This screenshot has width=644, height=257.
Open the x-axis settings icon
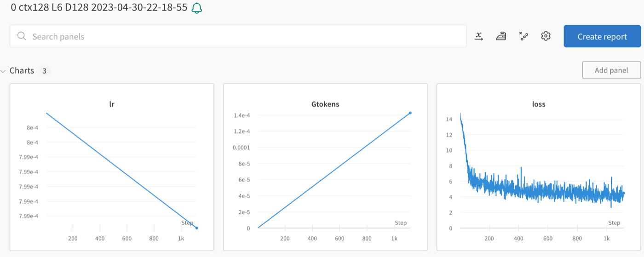tap(479, 36)
